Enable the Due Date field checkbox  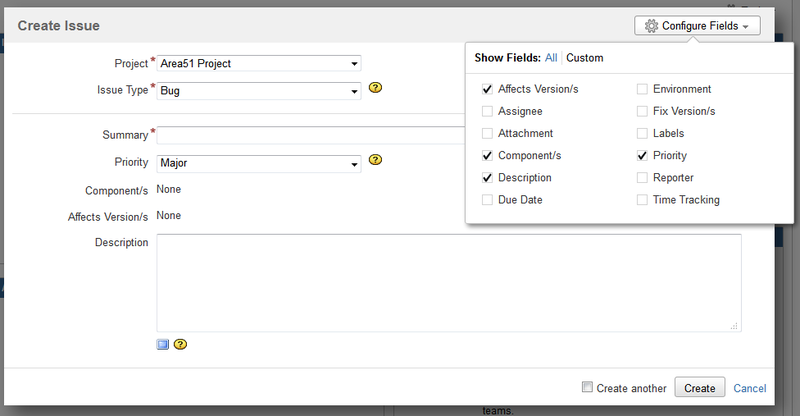pos(487,200)
